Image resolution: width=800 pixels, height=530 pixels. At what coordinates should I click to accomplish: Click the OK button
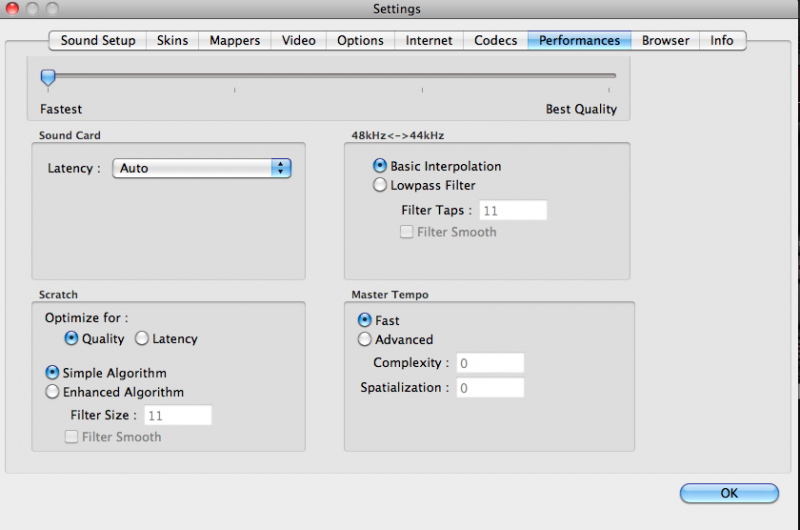pos(729,493)
